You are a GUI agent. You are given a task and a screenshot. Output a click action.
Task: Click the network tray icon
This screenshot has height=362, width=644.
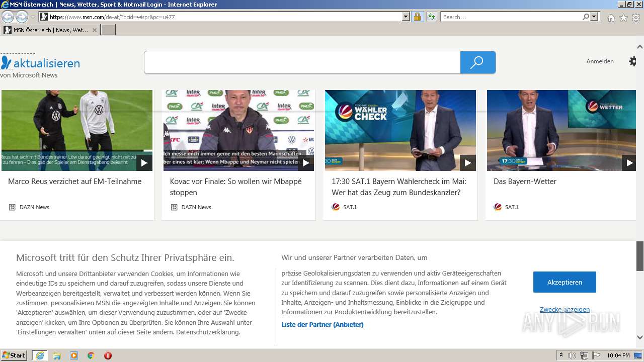click(x=584, y=355)
